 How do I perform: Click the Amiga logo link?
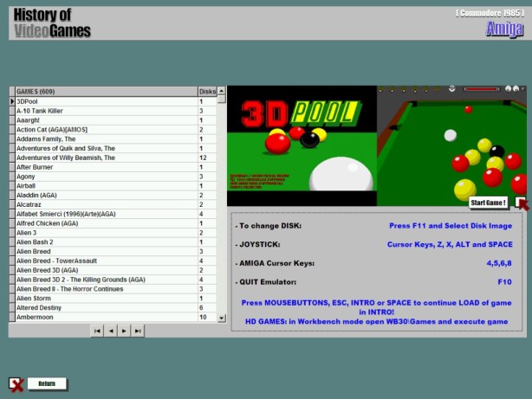click(x=505, y=29)
